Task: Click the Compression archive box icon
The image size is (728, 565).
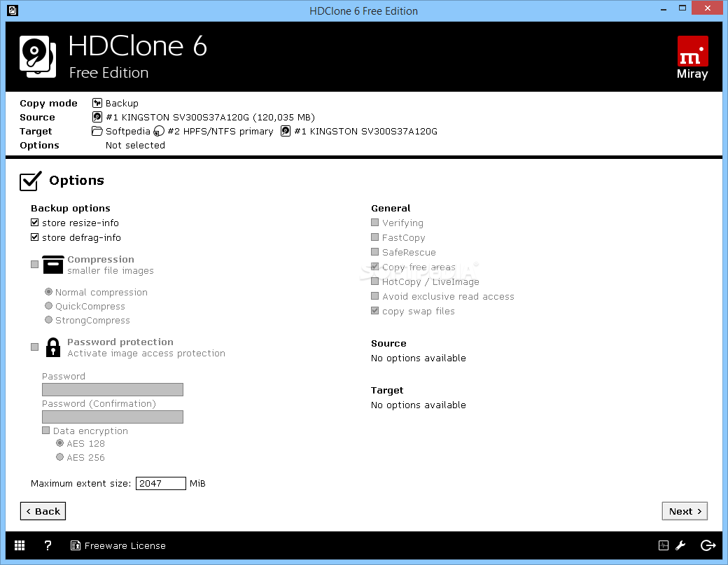Action: click(53, 265)
